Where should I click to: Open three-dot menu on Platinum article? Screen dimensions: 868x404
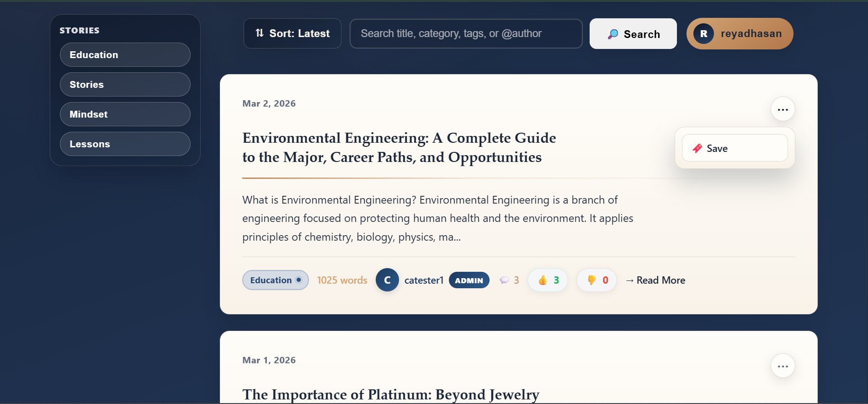tap(783, 366)
